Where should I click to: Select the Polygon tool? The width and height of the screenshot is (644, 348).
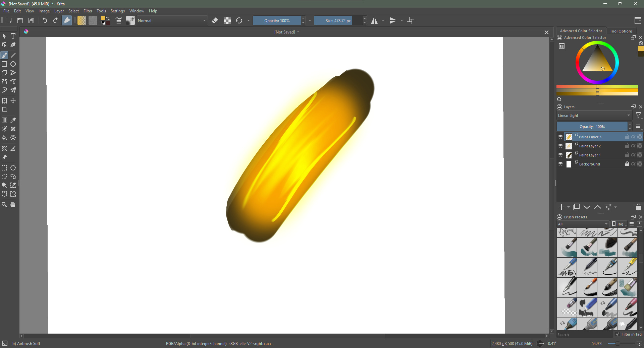4,73
